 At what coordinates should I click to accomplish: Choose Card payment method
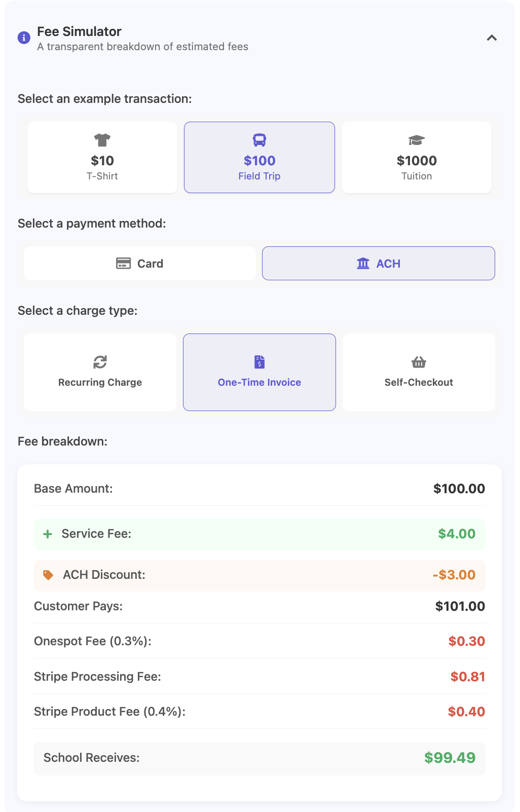pos(140,264)
